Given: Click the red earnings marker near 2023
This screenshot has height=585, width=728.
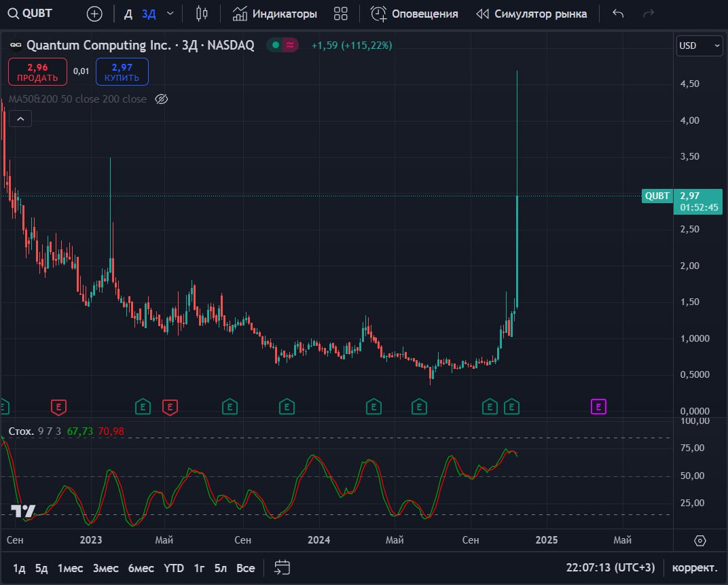Looking at the screenshot, I should (x=58, y=407).
